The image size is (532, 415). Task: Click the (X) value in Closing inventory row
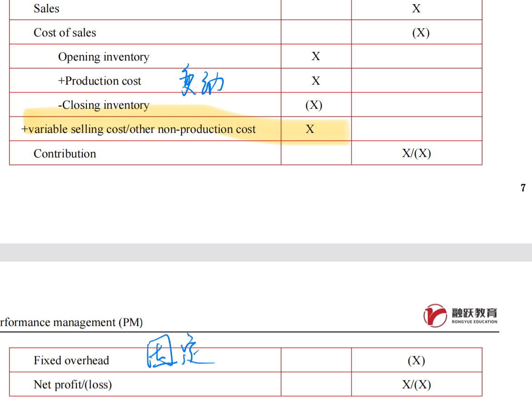tap(314, 105)
